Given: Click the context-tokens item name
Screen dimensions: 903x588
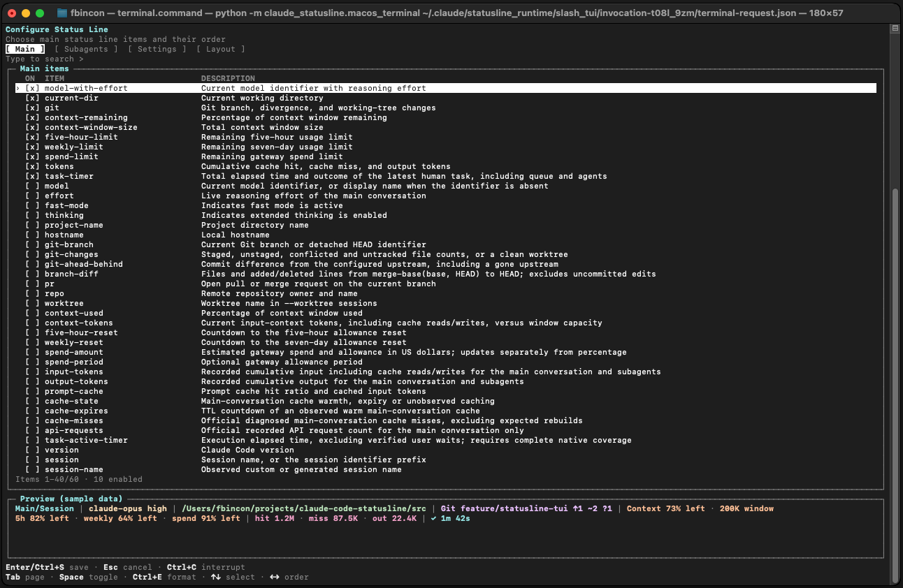Looking at the screenshot, I should [79, 323].
